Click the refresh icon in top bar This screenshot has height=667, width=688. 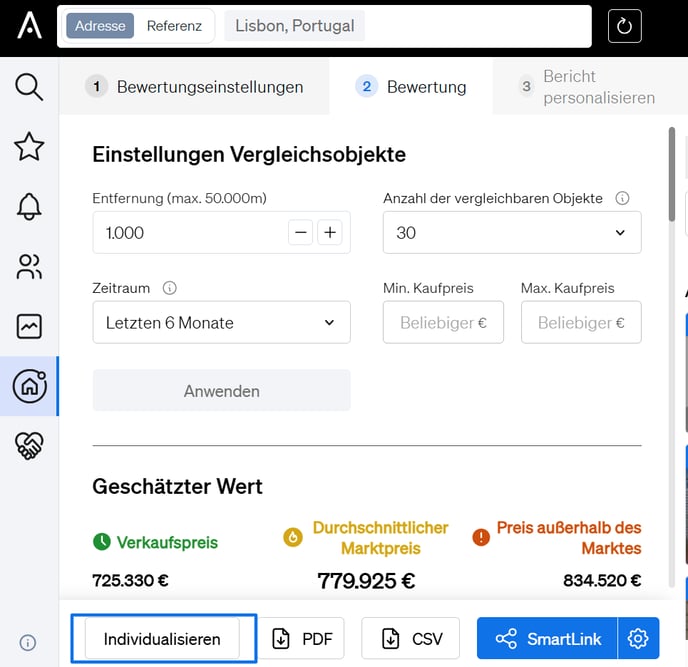pyautogui.click(x=625, y=26)
